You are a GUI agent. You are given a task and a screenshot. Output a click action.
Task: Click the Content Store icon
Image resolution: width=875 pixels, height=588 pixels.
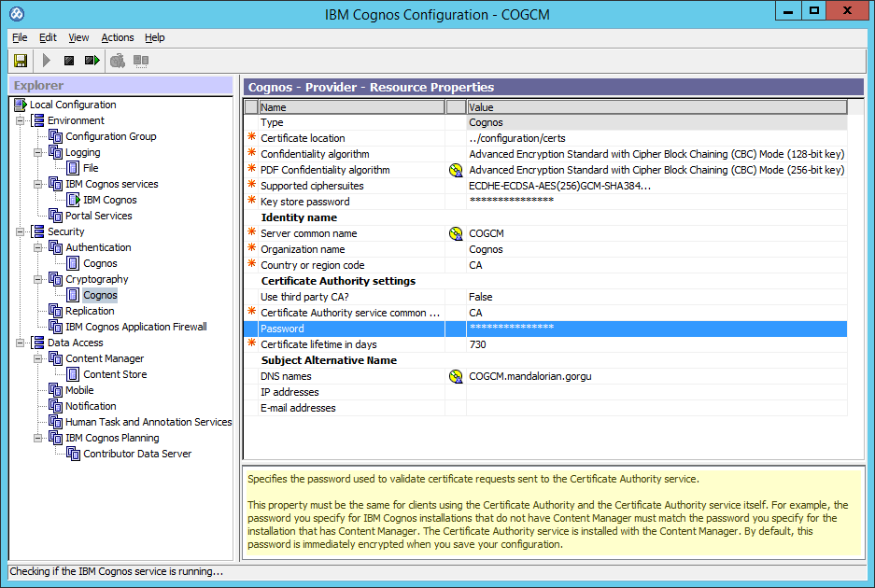tap(73, 374)
